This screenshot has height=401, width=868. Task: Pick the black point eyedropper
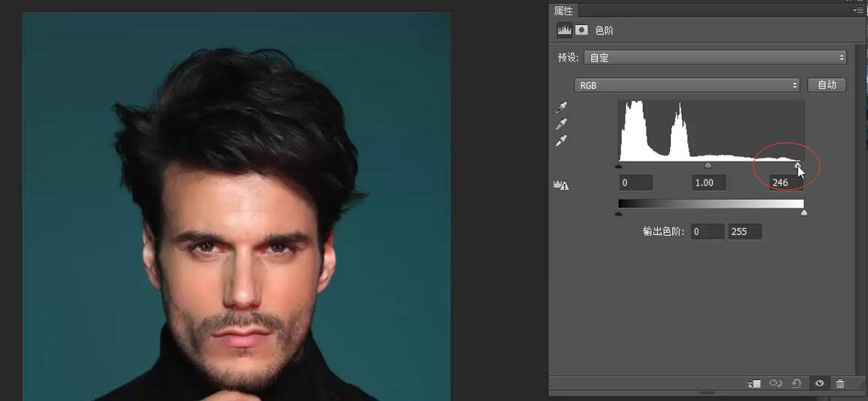561,107
